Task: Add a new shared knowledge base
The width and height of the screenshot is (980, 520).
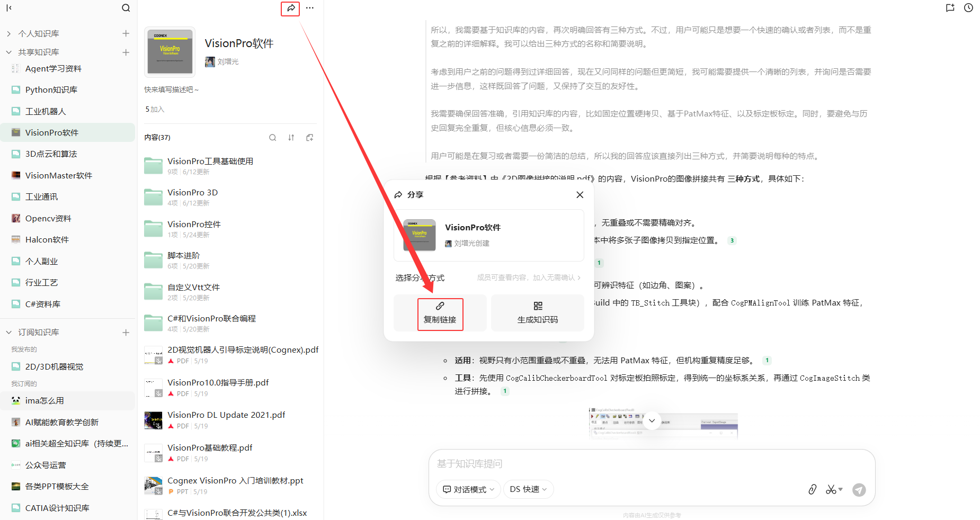Action: click(x=126, y=52)
